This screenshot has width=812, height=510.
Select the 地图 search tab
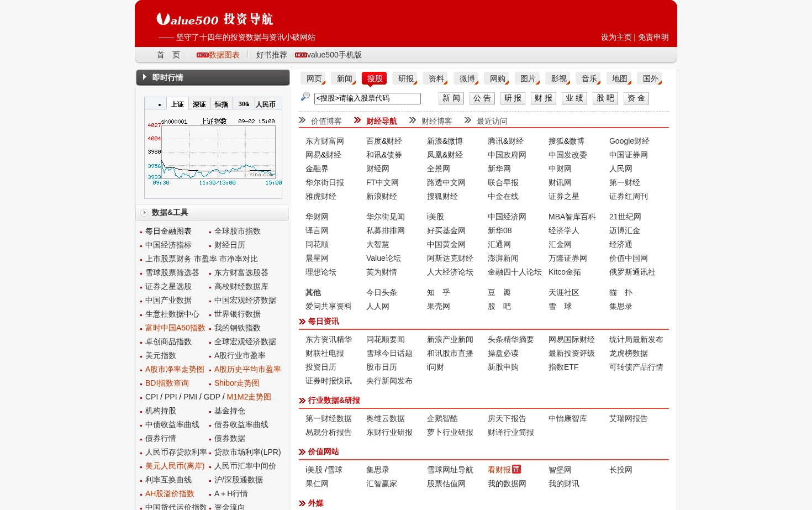619,78
